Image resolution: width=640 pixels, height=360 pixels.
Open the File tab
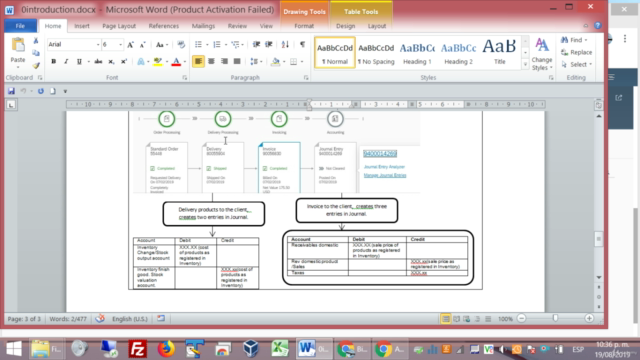pyautogui.click(x=20, y=26)
